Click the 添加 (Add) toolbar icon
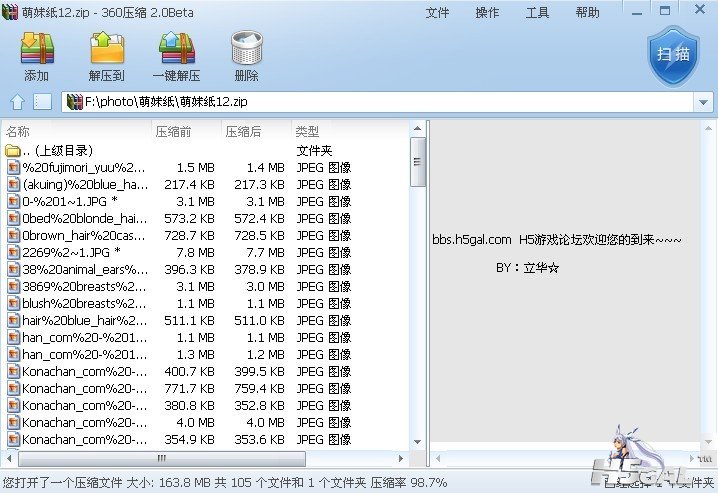 click(36, 57)
